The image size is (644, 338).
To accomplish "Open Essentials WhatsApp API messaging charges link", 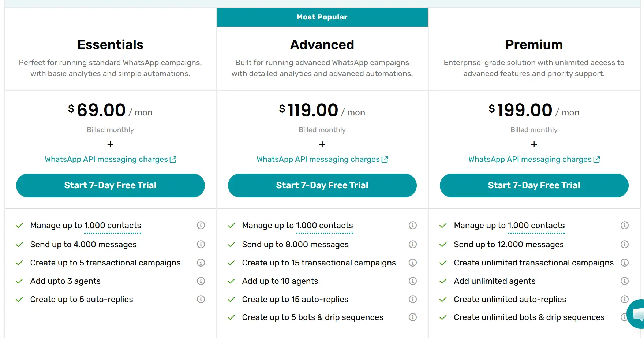I will point(110,159).
